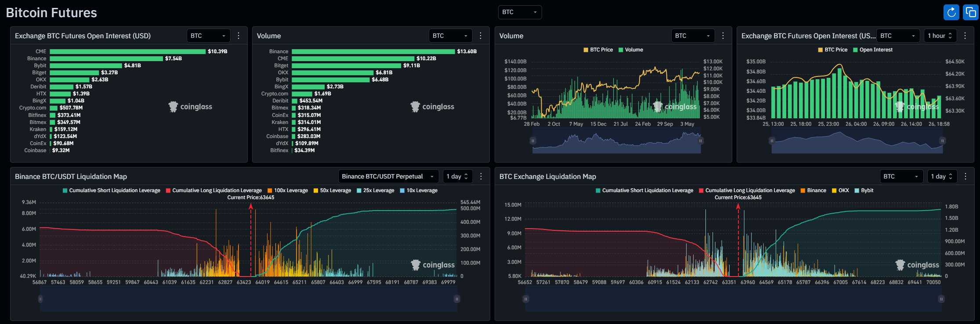The width and height of the screenshot is (980, 324).
Task: Click left zoom handle of Binance Liquidation Map slider
Action: tap(40, 299)
